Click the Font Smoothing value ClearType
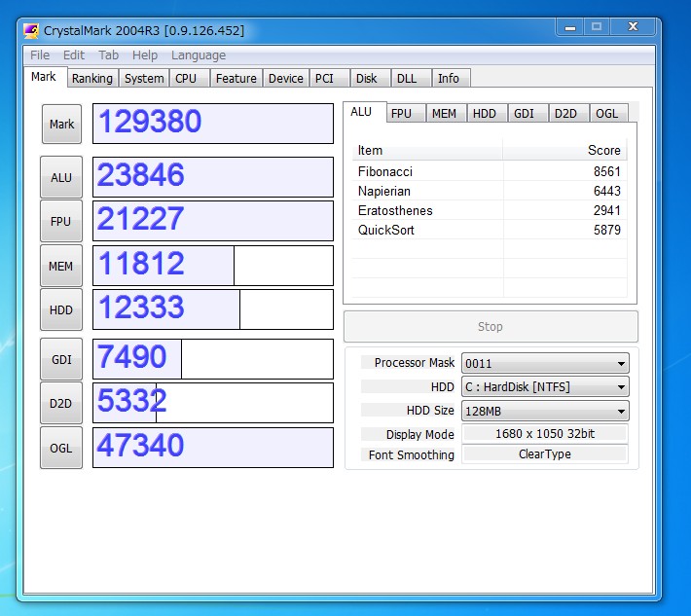 coord(545,453)
